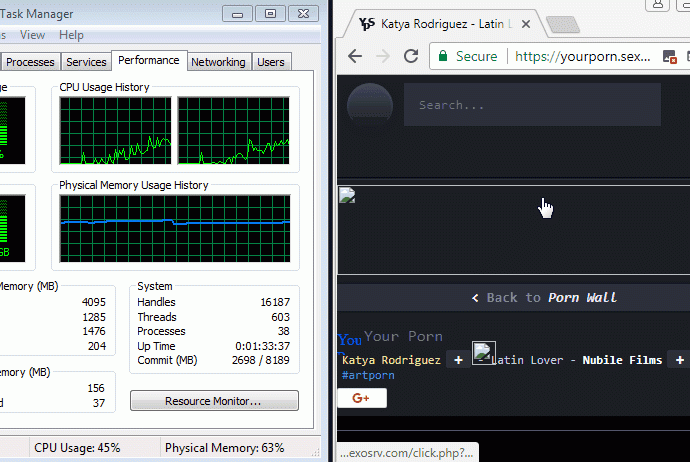Click the memory value 1285

pyautogui.click(x=94, y=317)
